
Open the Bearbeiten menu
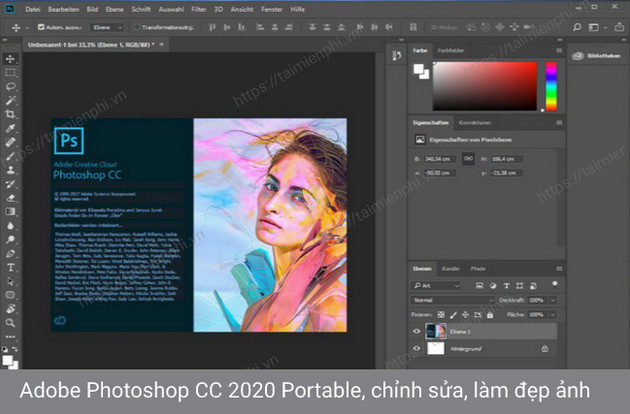coord(63,9)
